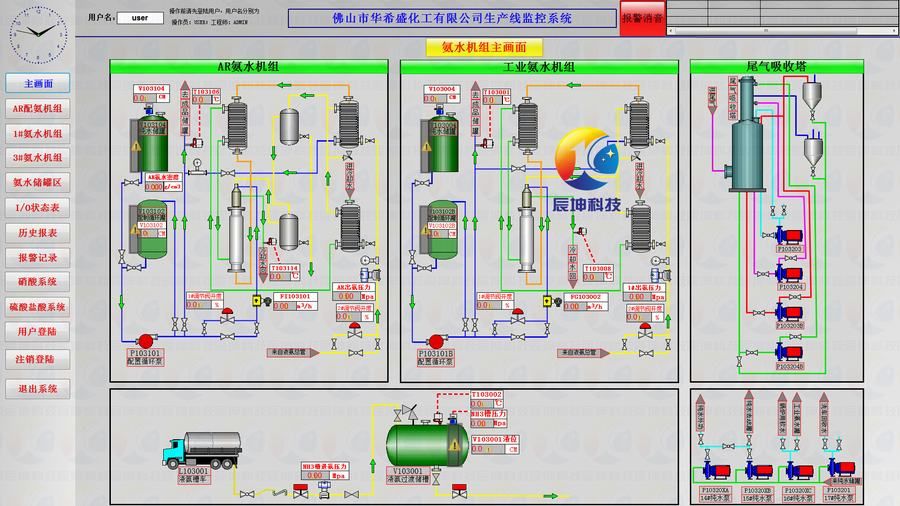Open 报警记录 alarm records

[38, 258]
